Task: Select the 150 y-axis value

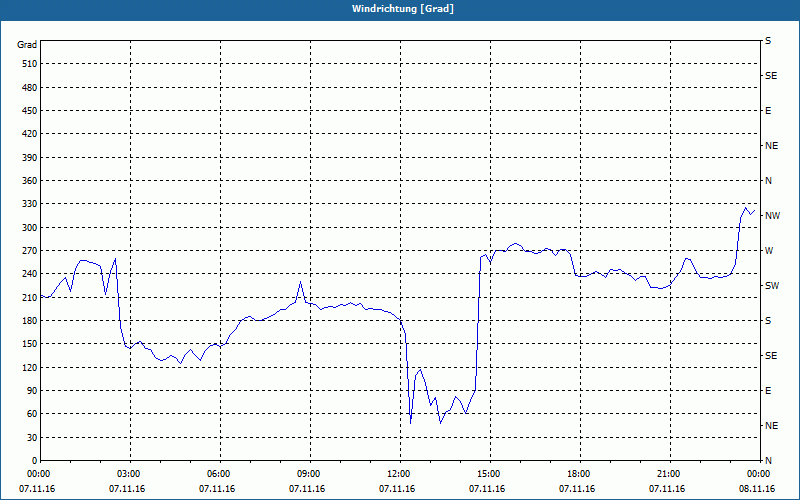Action: coord(29,343)
